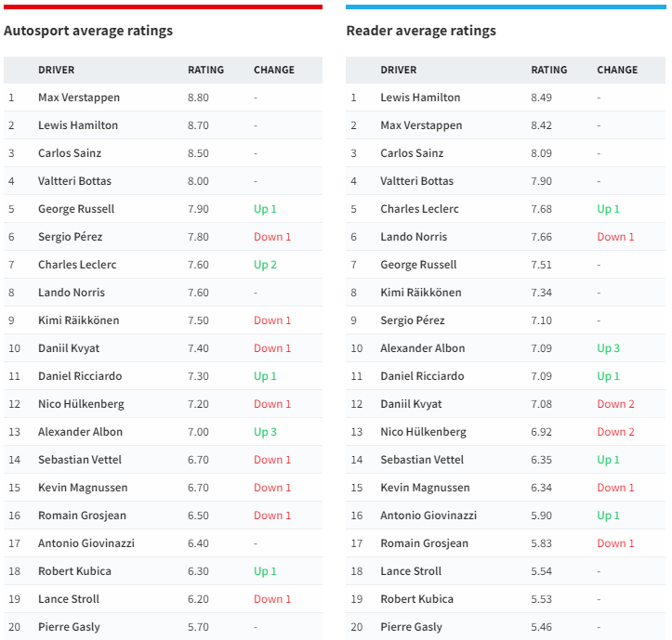672x640 pixels.
Task: Click the Reader average ratings heading
Action: (421, 31)
